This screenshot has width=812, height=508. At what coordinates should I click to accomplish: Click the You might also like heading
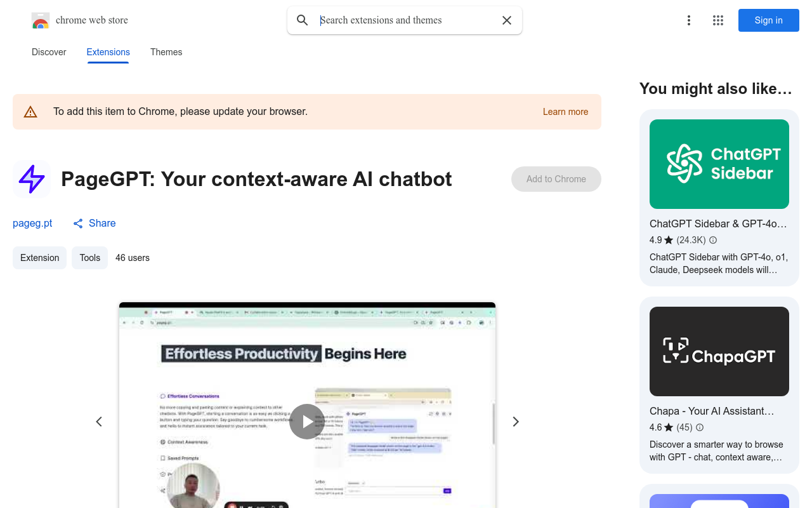[x=716, y=89]
